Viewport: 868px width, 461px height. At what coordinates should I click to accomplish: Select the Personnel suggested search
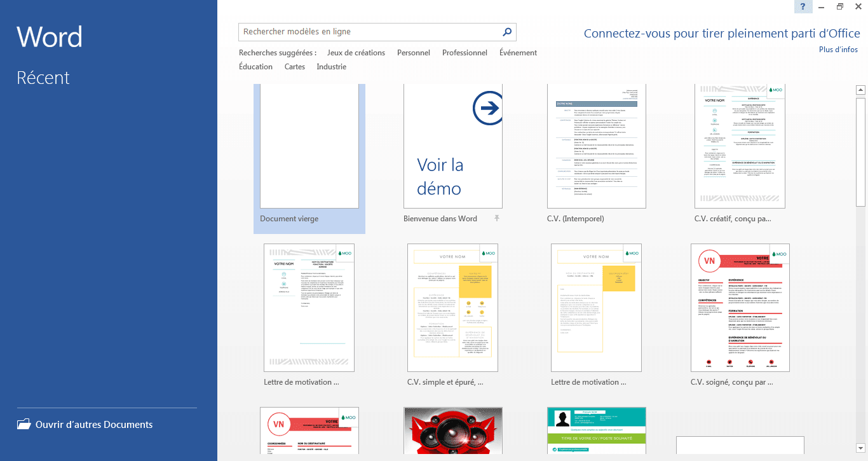[414, 53]
